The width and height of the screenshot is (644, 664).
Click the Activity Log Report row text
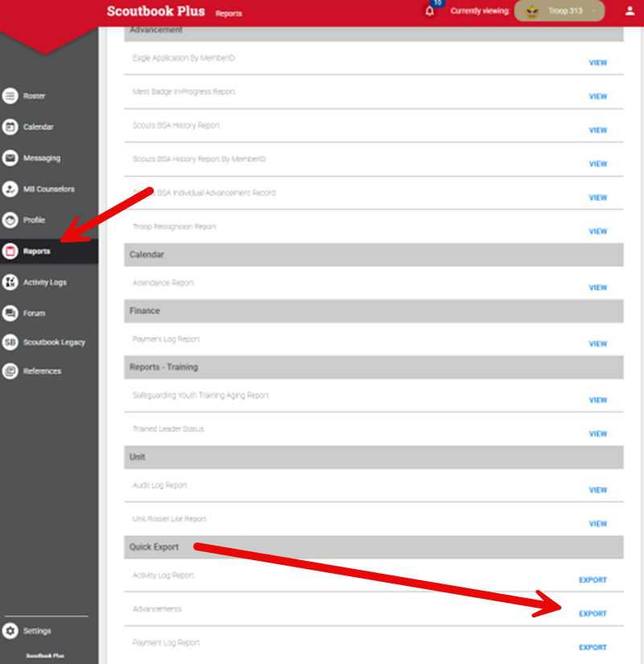[163, 575]
